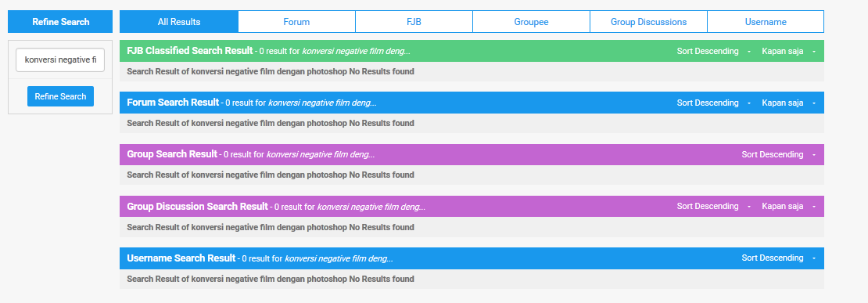This screenshot has height=303, width=868.
Task: Click the Group Discussion Search Result heading
Action: click(x=198, y=206)
